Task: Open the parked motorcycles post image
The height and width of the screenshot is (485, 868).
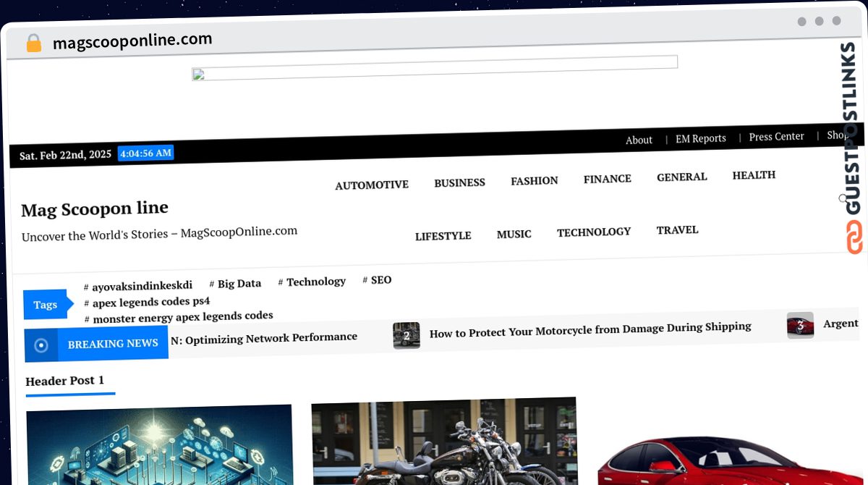Action: click(444, 441)
